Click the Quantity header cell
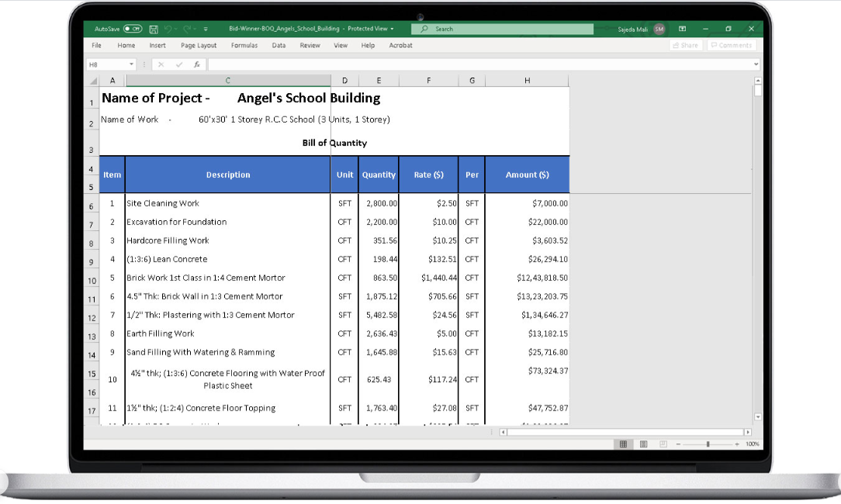This screenshot has width=841, height=504. tap(379, 174)
